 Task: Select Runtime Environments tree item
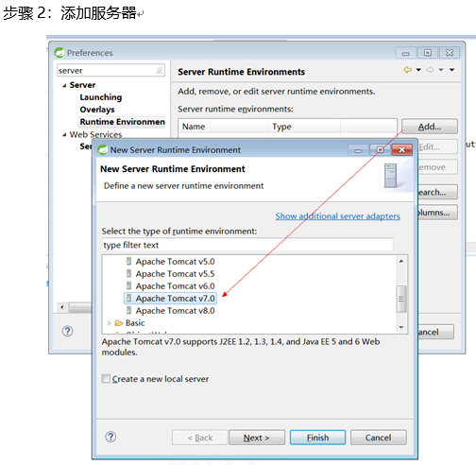[x=122, y=122]
